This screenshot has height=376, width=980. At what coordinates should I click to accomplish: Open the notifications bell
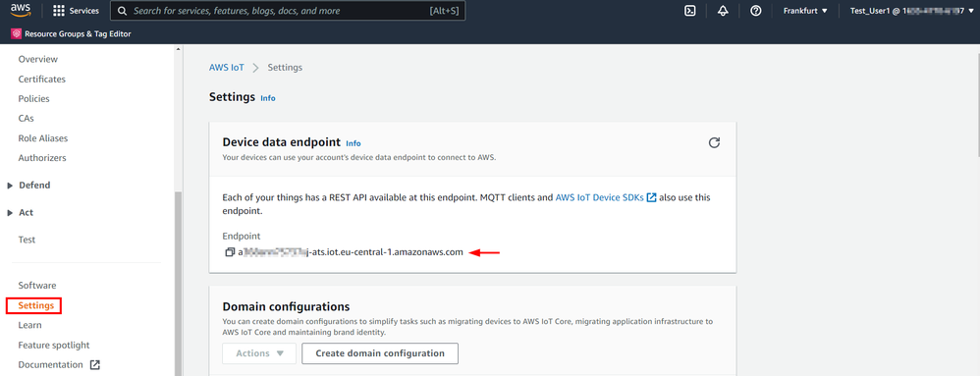(723, 11)
